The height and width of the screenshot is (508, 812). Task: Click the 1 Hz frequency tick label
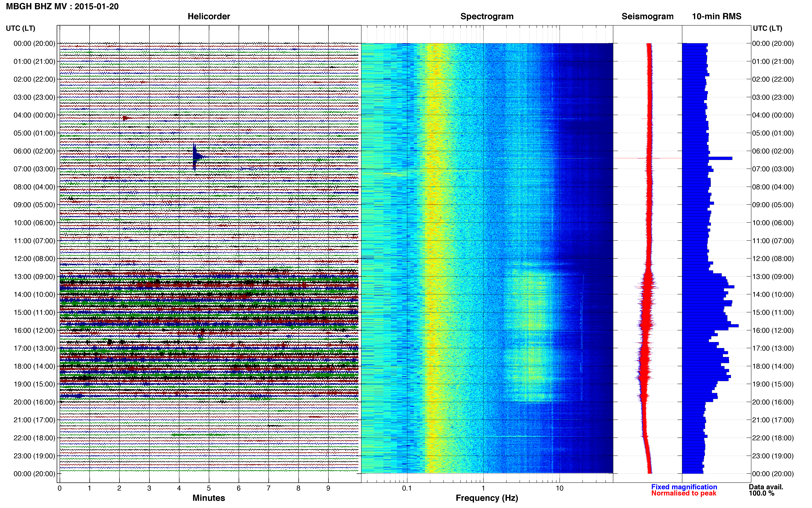483,488
